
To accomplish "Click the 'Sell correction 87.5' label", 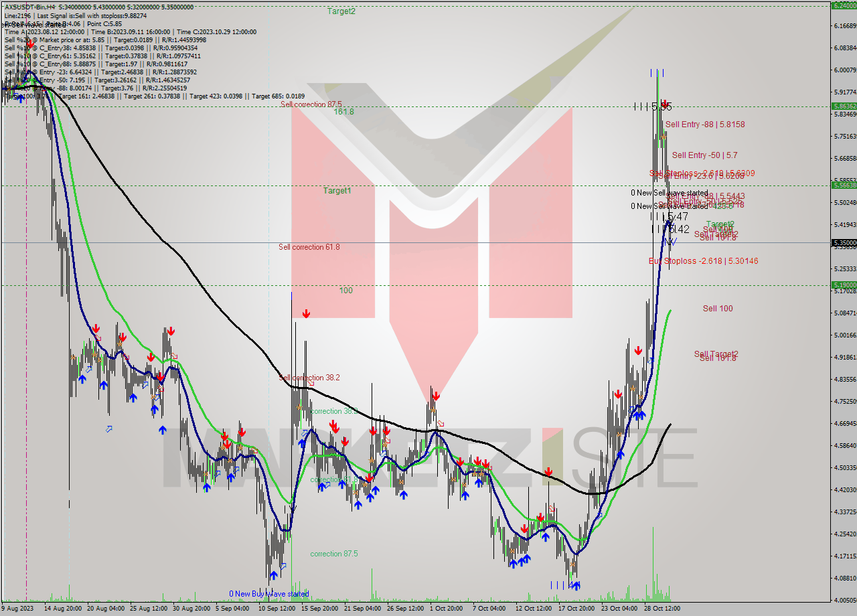I will tap(311, 104).
